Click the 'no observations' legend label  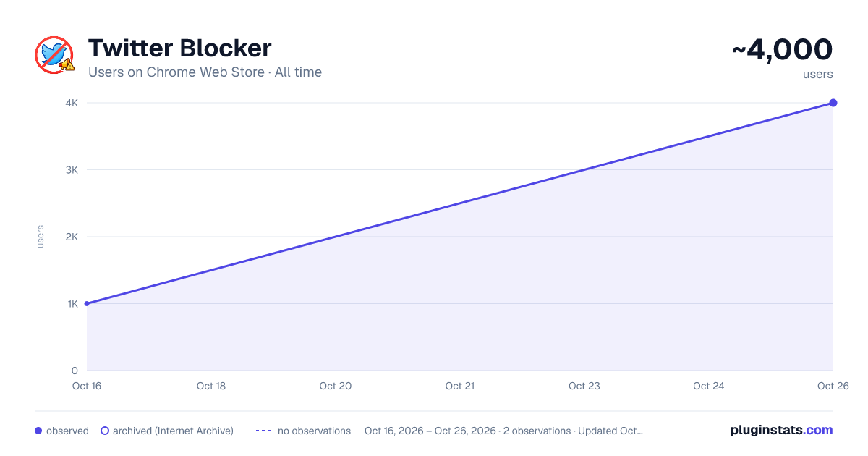[x=314, y=431]
